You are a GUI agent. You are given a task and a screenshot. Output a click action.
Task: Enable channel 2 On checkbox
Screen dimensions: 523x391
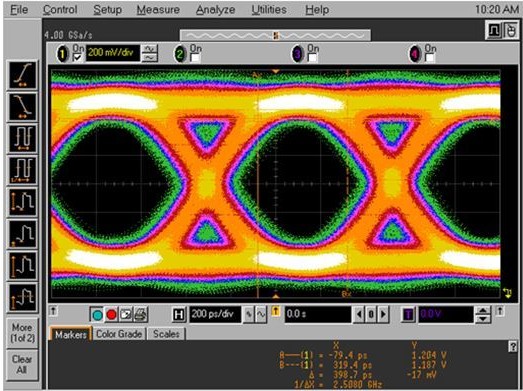pyautogui.click(x=195, y=58)
